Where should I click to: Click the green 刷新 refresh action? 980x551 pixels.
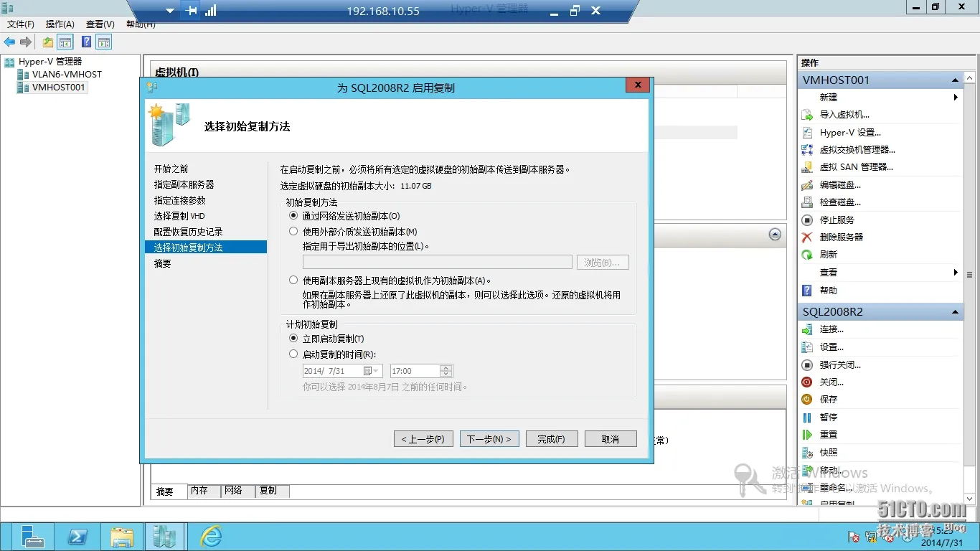(828, 255)
